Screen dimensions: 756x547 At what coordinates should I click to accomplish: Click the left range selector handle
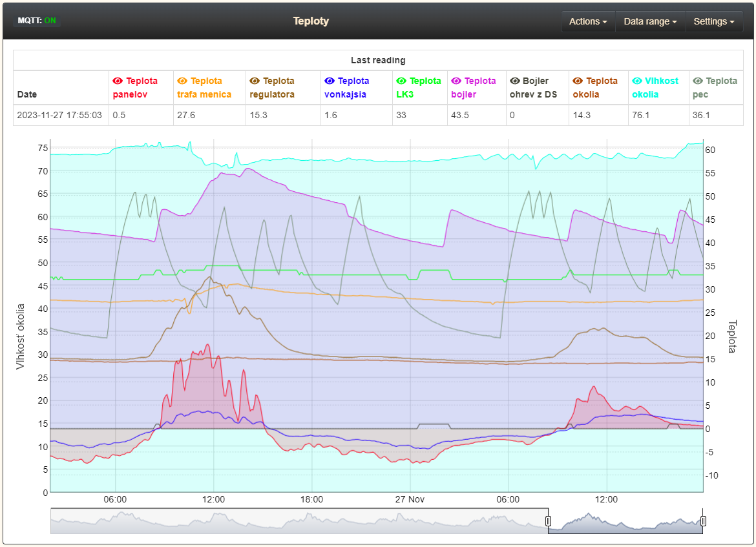click(x=548, y=521)
